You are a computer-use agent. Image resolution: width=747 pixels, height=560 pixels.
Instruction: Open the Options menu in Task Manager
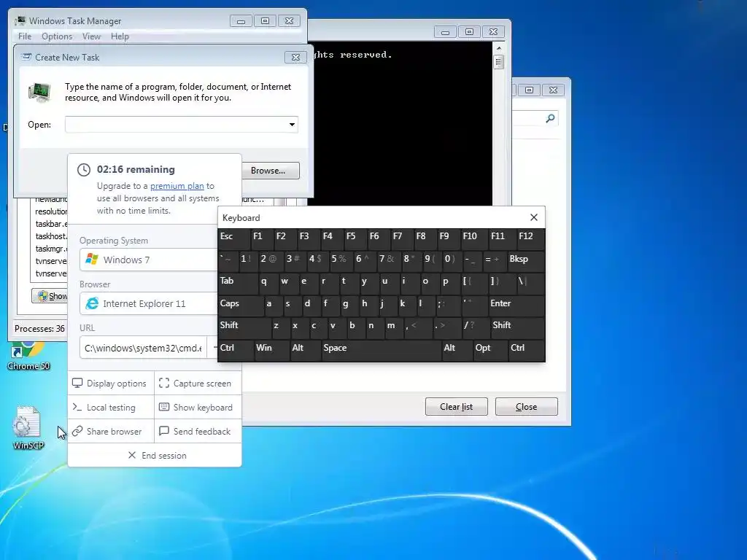pyautogui.click(x=57, y=36)
